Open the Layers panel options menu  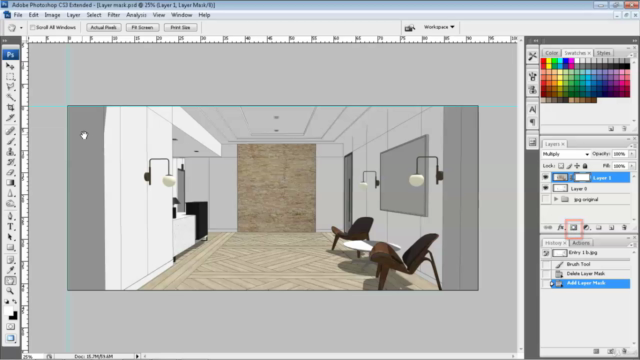[x=631, y=146]
